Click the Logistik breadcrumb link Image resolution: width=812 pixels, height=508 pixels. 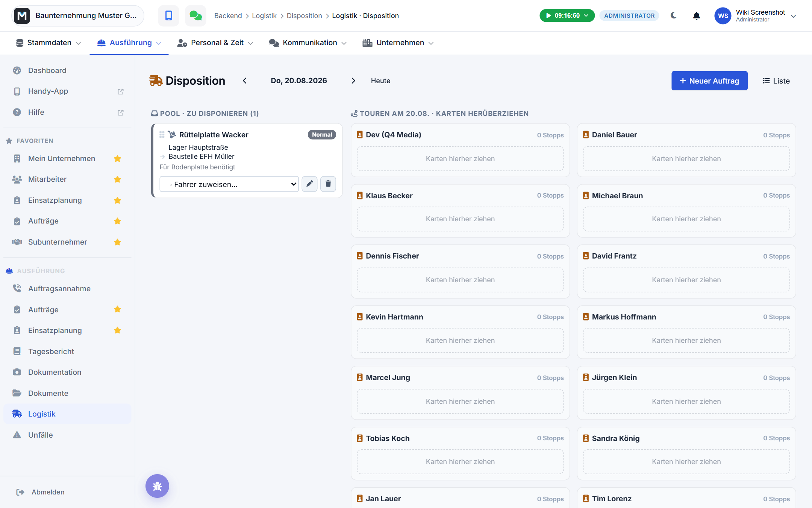[264, 16]
